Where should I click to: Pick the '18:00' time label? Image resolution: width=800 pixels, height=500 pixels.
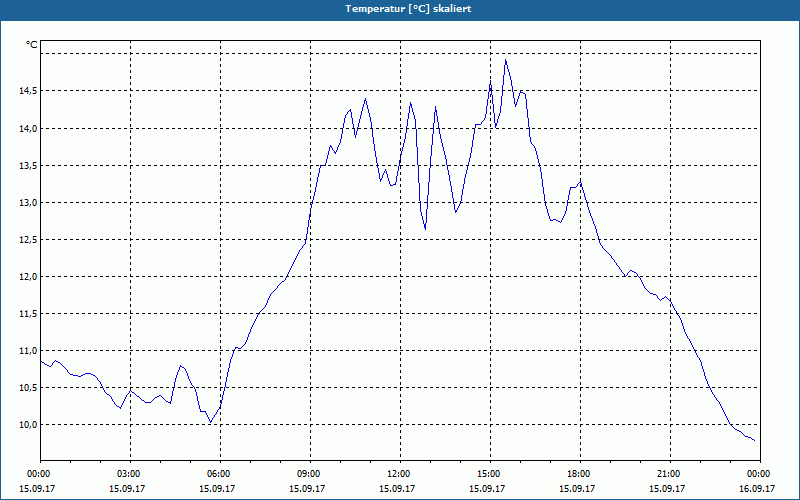[x=580, y=474]
